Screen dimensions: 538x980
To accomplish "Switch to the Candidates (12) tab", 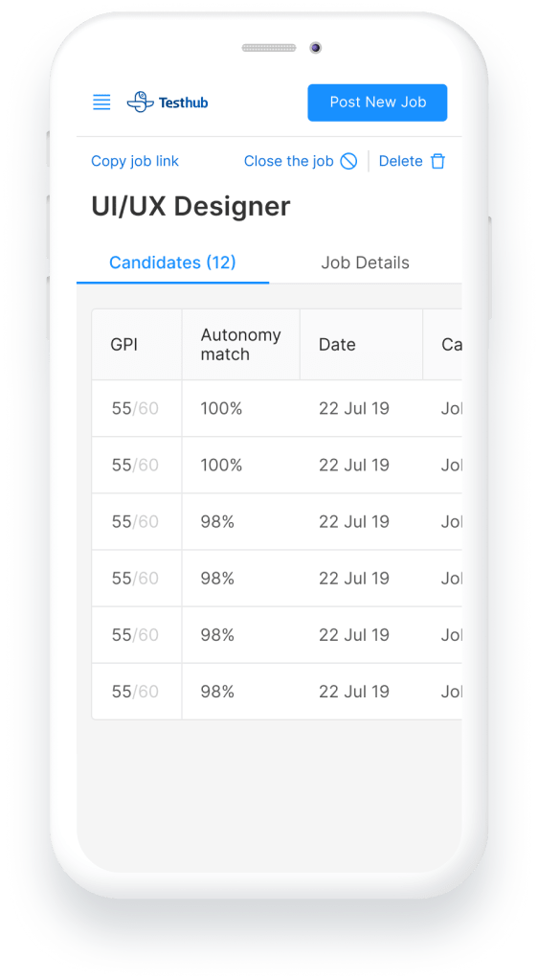I will (172, 262).
